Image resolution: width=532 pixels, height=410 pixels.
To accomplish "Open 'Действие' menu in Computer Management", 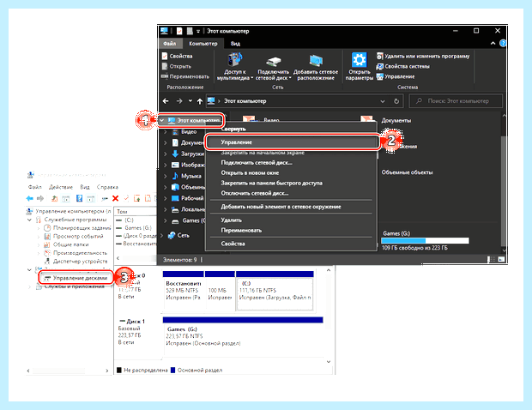I will (61, 187).
